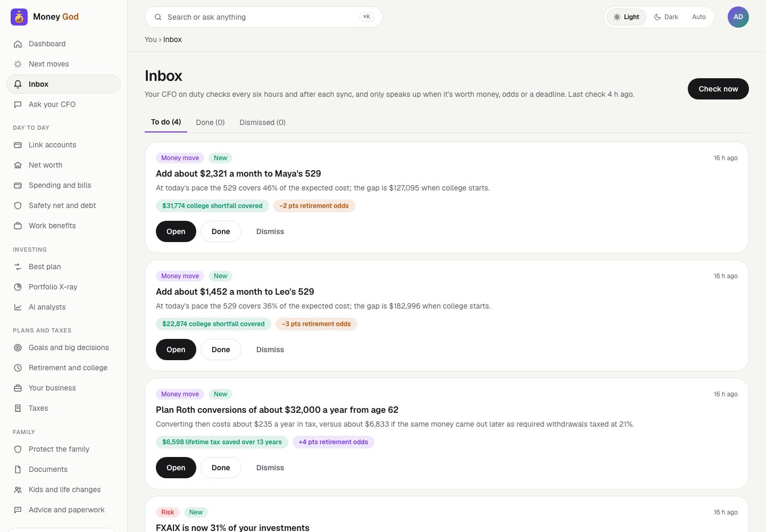
Task: Open Goals and big decisions target icon
Action: coord(18,347)
